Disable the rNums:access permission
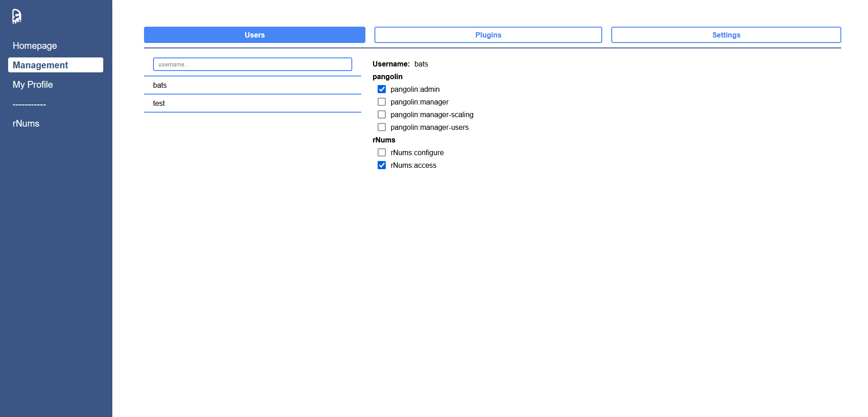The width and height of the screenshot is (868, 417). (382, 165)
